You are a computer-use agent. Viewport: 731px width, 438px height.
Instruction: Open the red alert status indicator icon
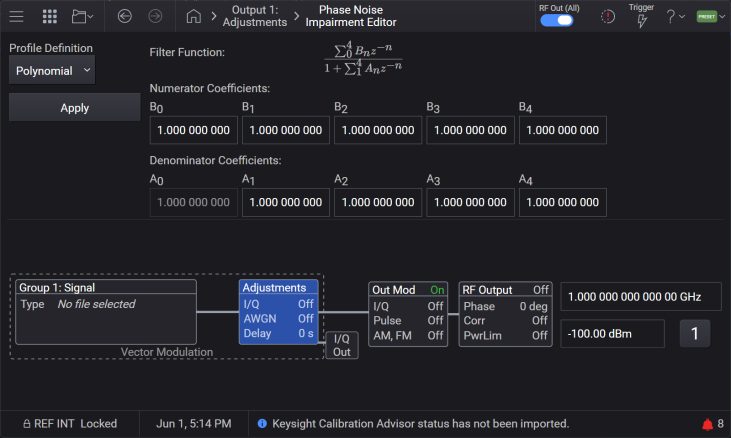(x=607, y=17)
